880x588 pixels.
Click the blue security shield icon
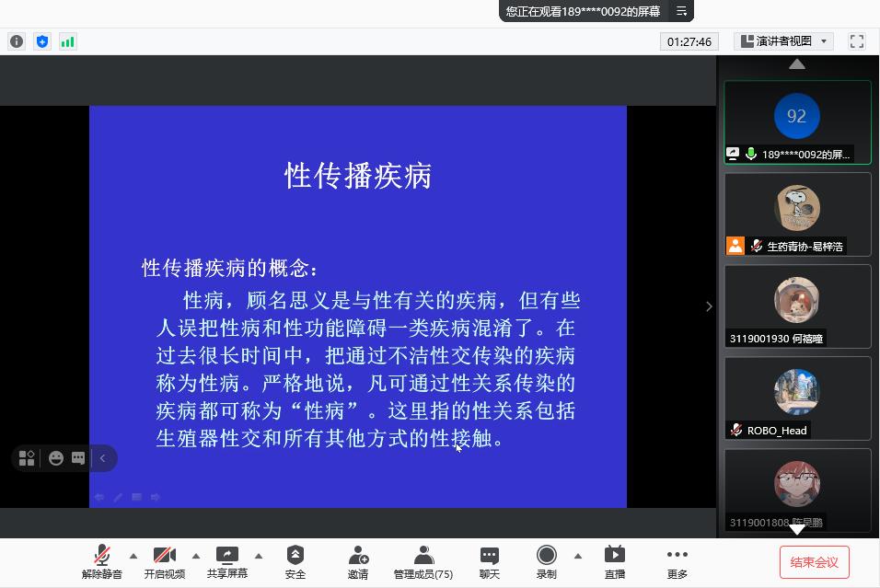pos(42,41)
